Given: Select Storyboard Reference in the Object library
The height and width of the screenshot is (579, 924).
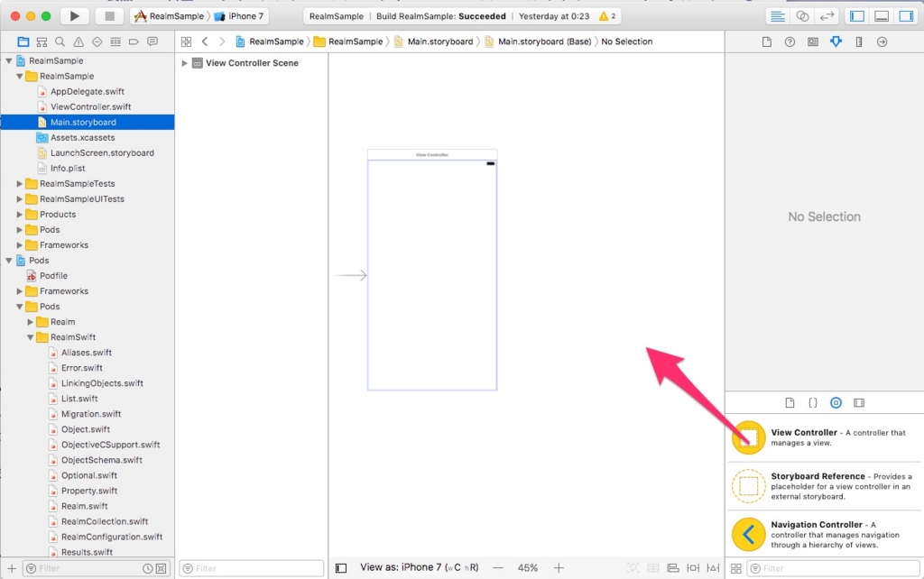Looking at the screenshot, I should click(825, 486).
